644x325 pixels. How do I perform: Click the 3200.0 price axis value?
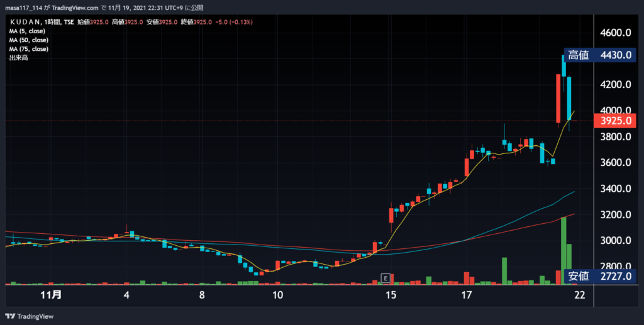point(616,215)
